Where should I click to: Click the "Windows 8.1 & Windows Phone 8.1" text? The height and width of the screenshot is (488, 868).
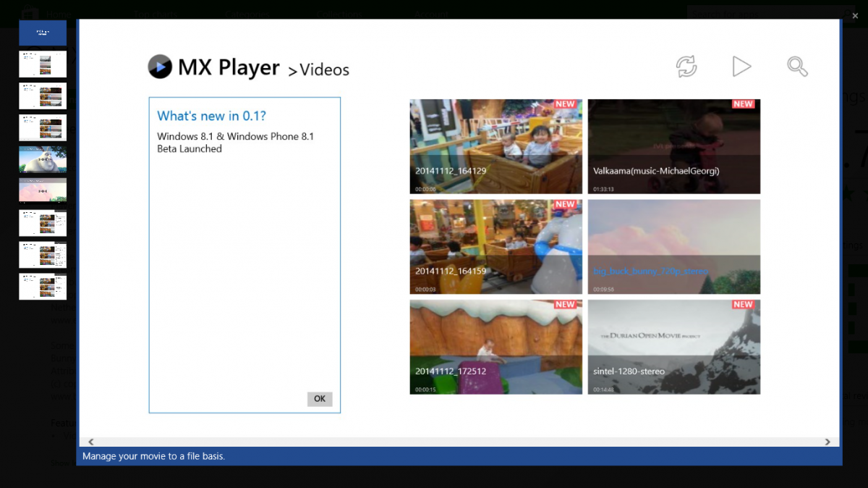pyautogui.click(x=236, y=136)
